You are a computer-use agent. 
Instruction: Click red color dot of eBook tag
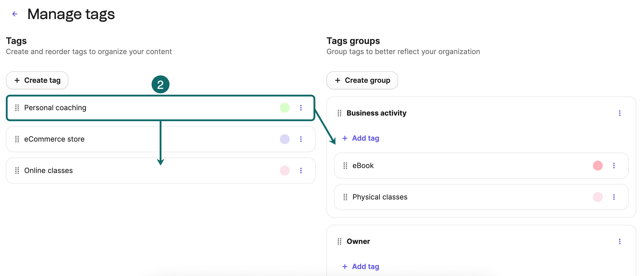598,166
